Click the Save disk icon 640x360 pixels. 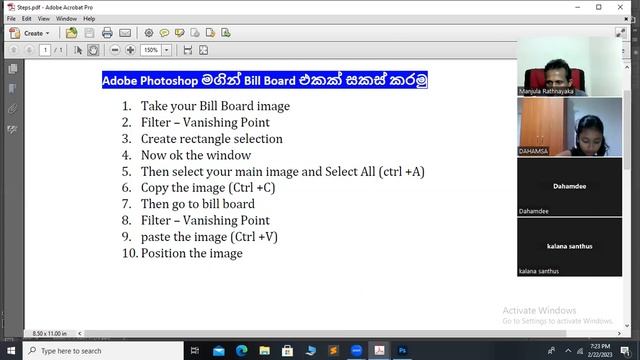tap(89, 33)
